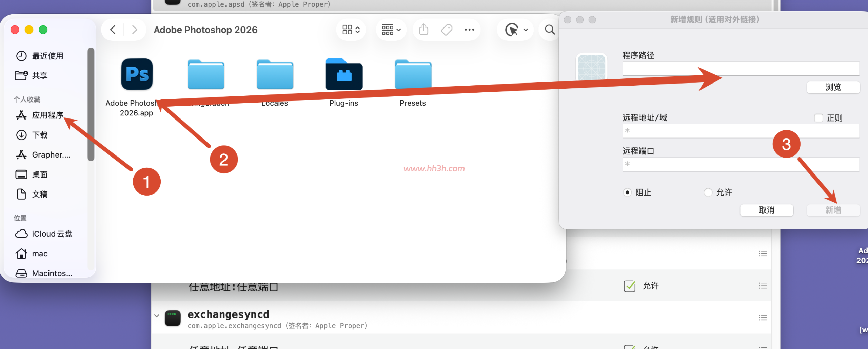Viewport: 868px width, 349px height.
Task: Click the 浏览 button
Action: coord(833,87)
